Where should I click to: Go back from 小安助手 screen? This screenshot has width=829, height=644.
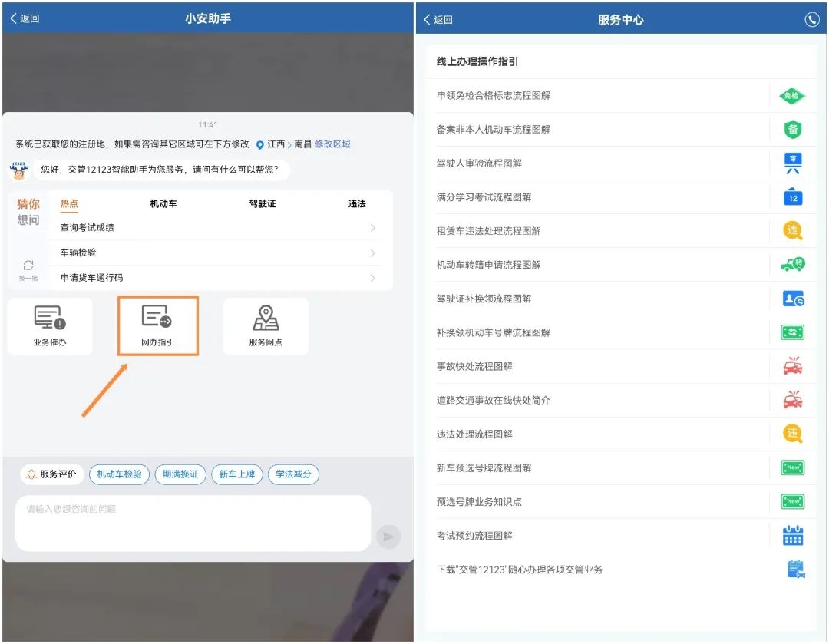click(25, 18)
